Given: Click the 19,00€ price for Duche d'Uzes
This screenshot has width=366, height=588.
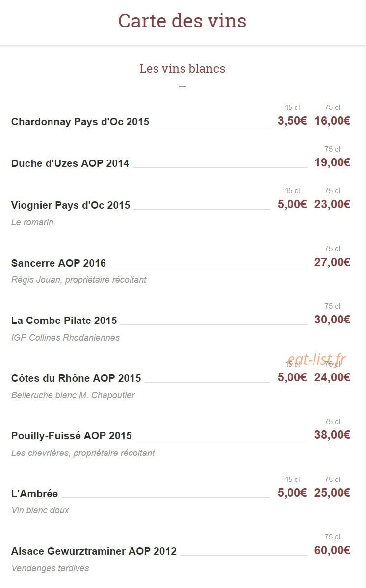Looking at the screenshot, I should pos(332,162).
